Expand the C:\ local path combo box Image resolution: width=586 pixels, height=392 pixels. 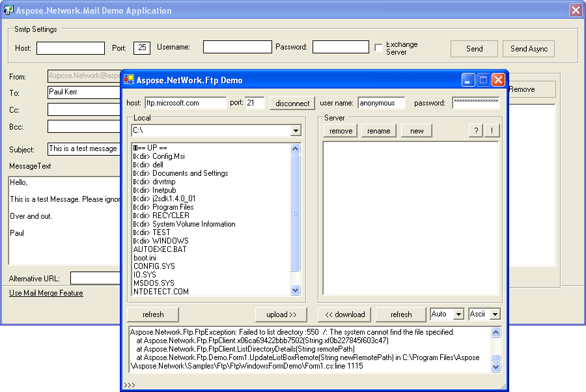point(296,130)
